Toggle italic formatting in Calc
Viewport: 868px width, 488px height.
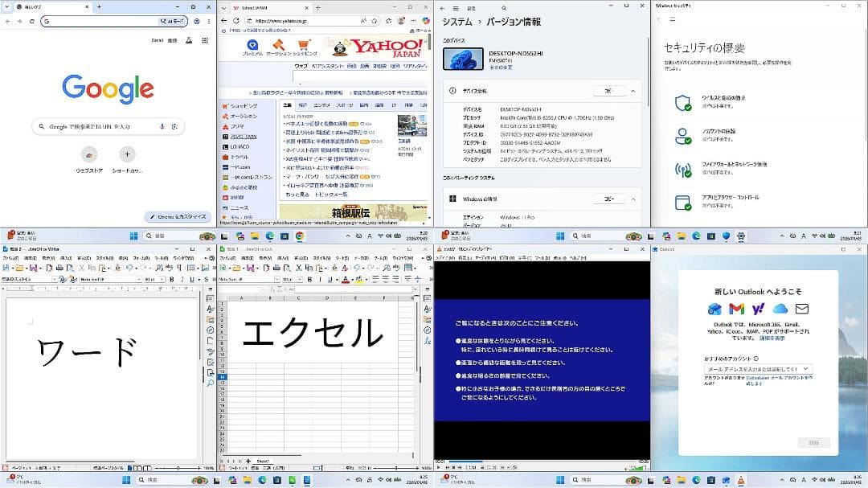click(x=319, y=279)
